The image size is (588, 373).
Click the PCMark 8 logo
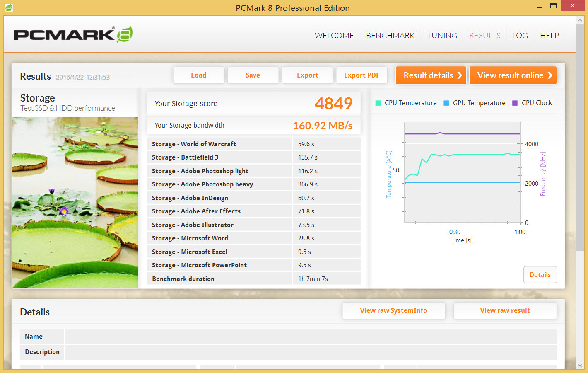(73, 35)
